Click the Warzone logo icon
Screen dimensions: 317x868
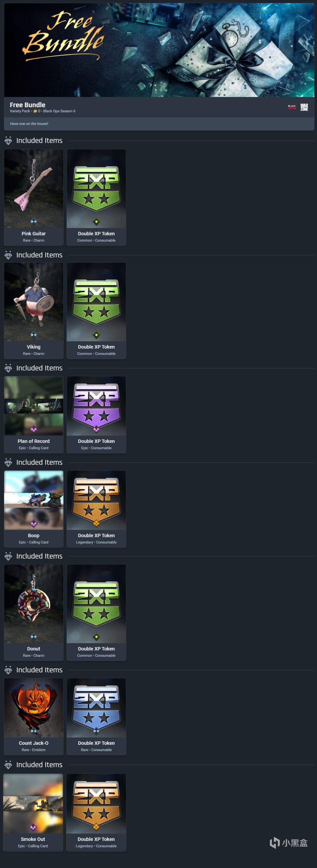[x=304, y=107]
